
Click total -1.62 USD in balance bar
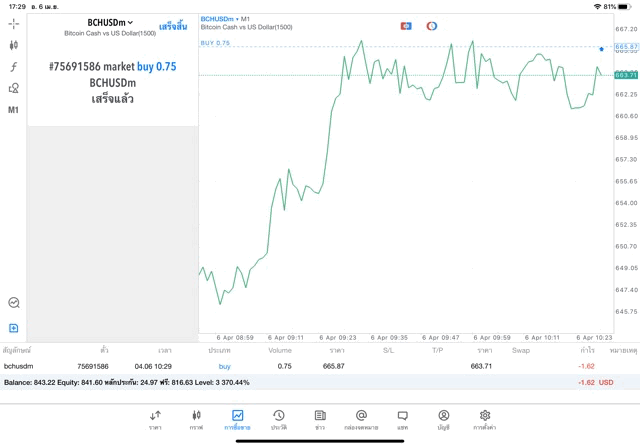pyautogui.click(x=596, y=383)
